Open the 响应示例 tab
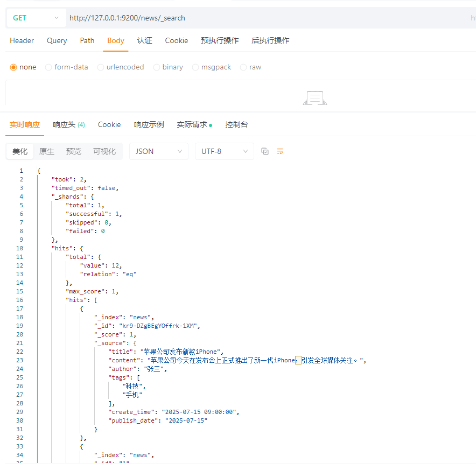The width and height of the screenshot is (476, 470). (149, 125)
